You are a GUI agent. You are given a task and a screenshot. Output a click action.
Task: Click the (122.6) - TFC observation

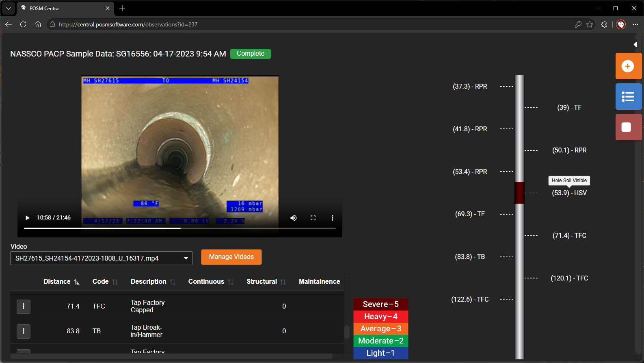click(x=470, y=300)
